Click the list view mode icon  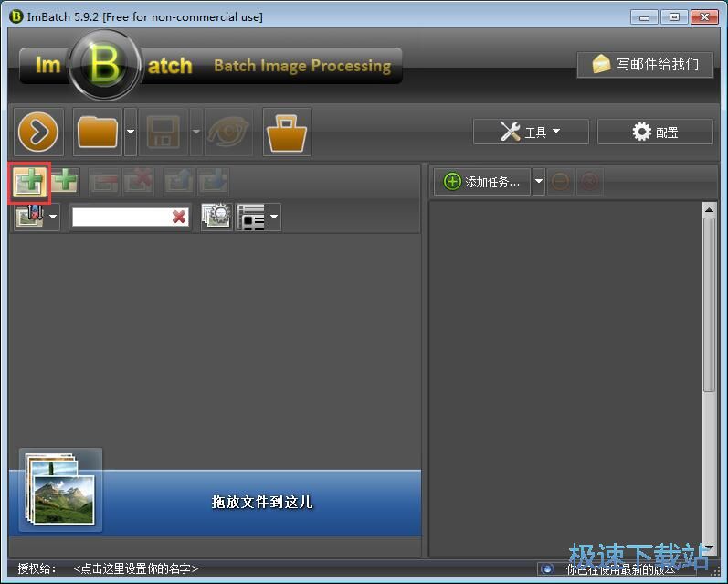coord(251,217)
